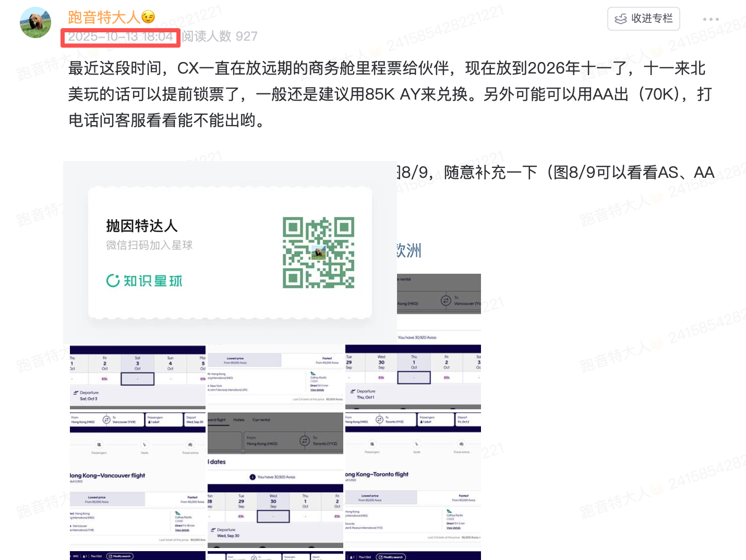Click the 阅读人数 927 read count
The image size is (746, 560).
pyautogui.click(x=220, y=36)
